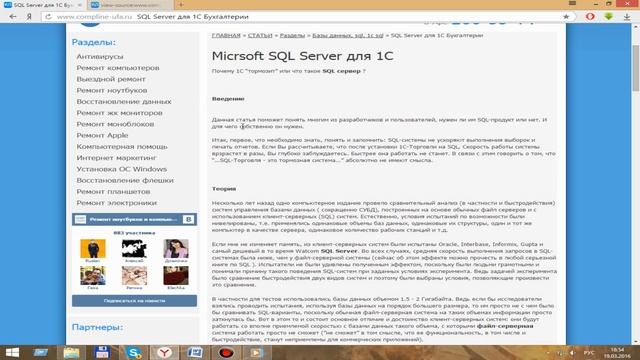
Task: Open the system clock and date
Action: coord(618,353)
